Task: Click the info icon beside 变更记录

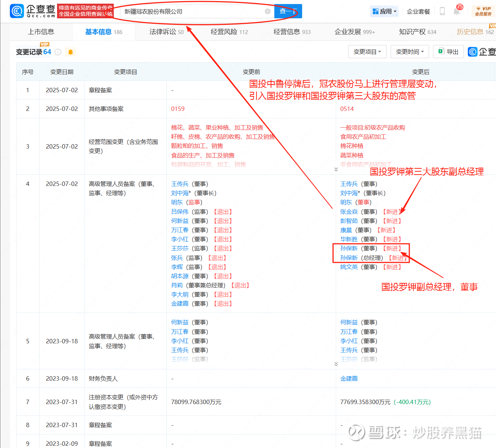Action: coord(58,52)
